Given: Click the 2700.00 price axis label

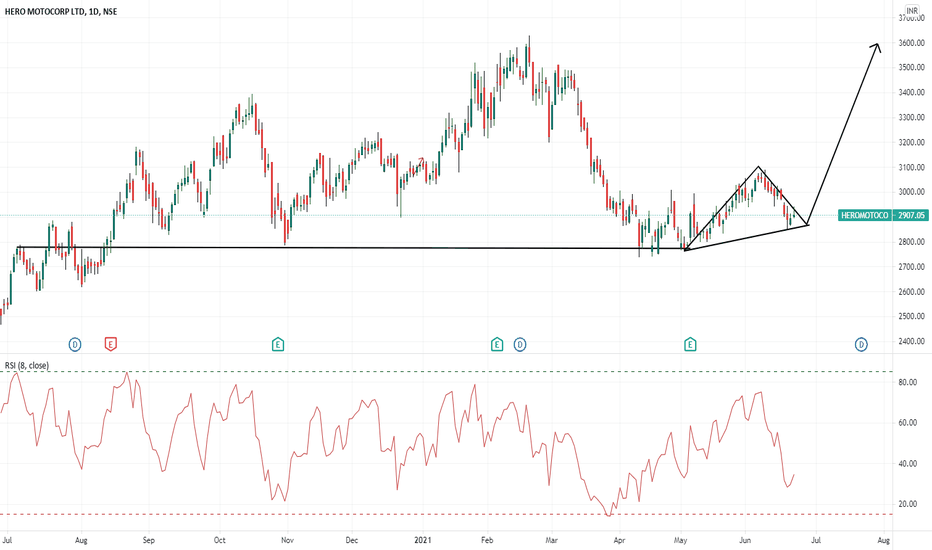Looking at the screenshot, I should tap(911, 267).
